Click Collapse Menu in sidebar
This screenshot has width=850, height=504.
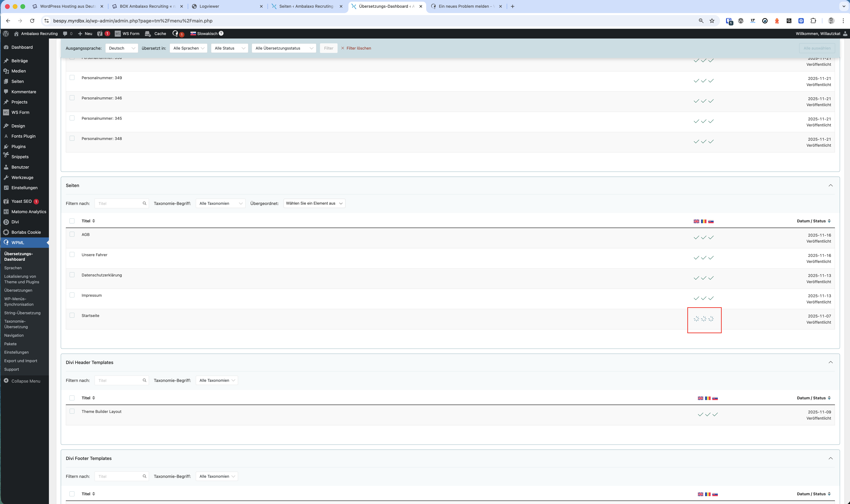coord(25,381)
